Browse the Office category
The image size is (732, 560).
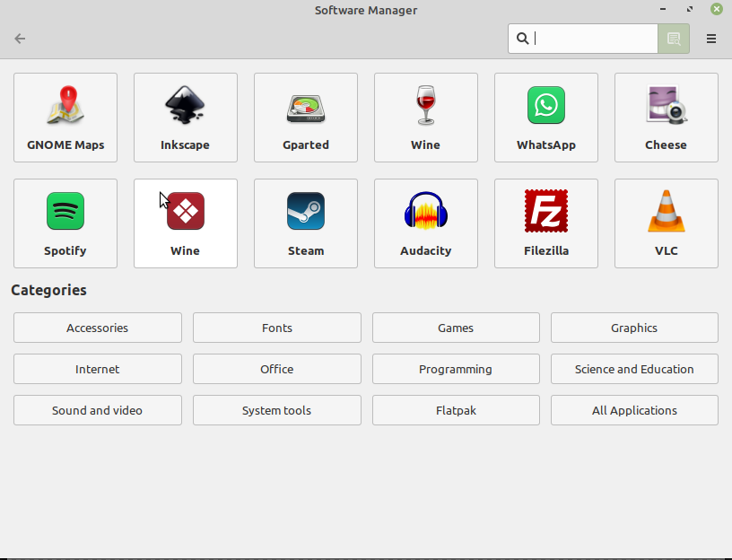(x=277, y=369)
